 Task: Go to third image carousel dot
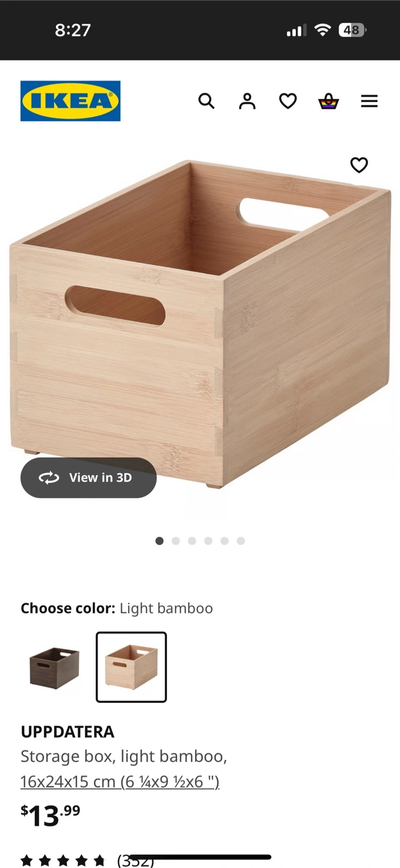click(192, 541)
